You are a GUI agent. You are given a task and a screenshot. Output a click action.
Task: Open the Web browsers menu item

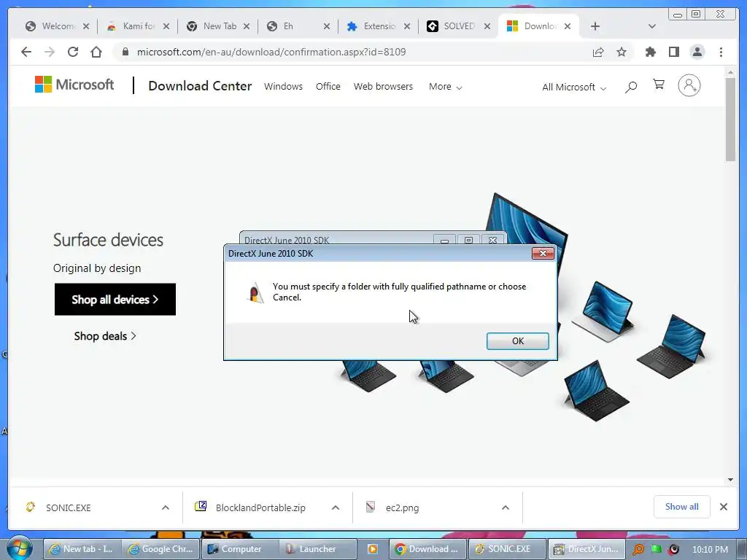point(383,87)
